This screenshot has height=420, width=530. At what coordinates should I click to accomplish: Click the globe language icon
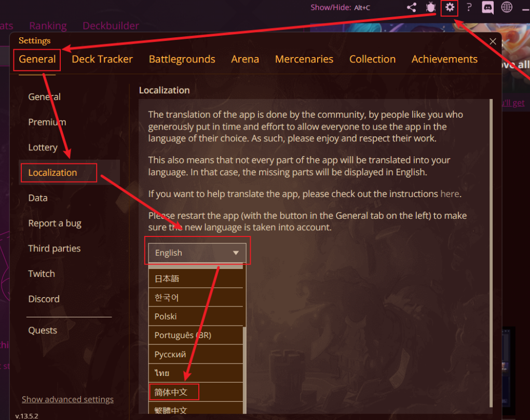(507, 7)
